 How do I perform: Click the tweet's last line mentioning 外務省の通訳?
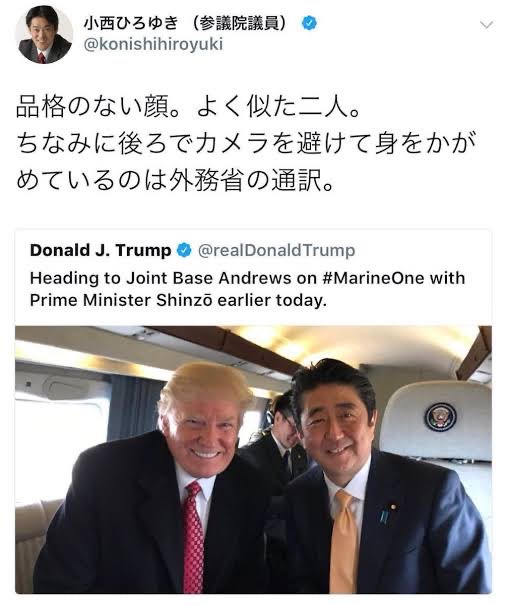click(175, 180)
